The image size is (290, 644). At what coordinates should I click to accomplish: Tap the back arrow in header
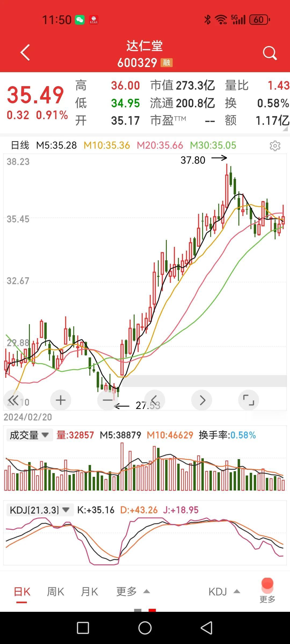(25, 52)
